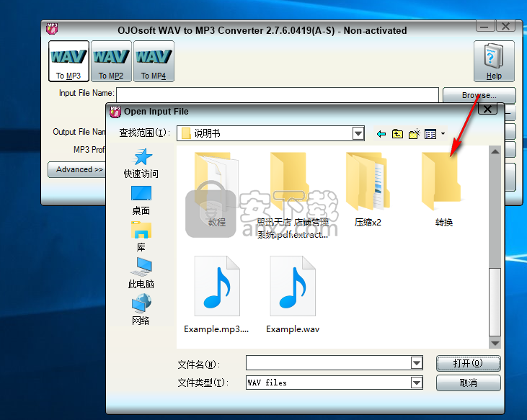
Task: Select the Example.wav audio file
Action: [293, 295]
